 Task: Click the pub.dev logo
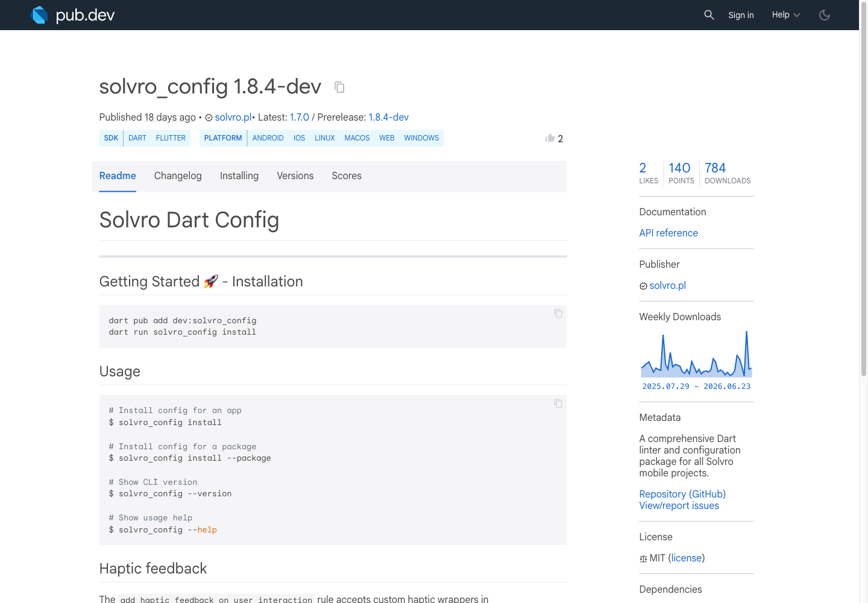72,15
